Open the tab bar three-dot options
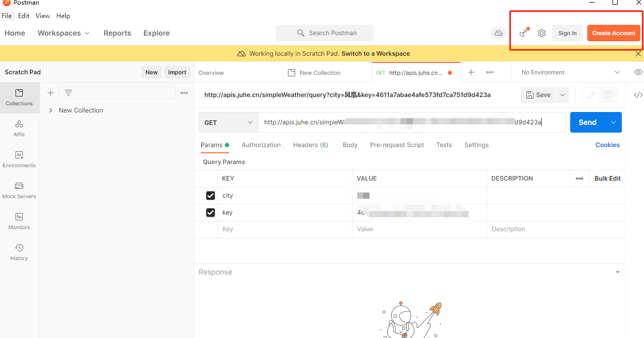 click(x=490, y=72)
